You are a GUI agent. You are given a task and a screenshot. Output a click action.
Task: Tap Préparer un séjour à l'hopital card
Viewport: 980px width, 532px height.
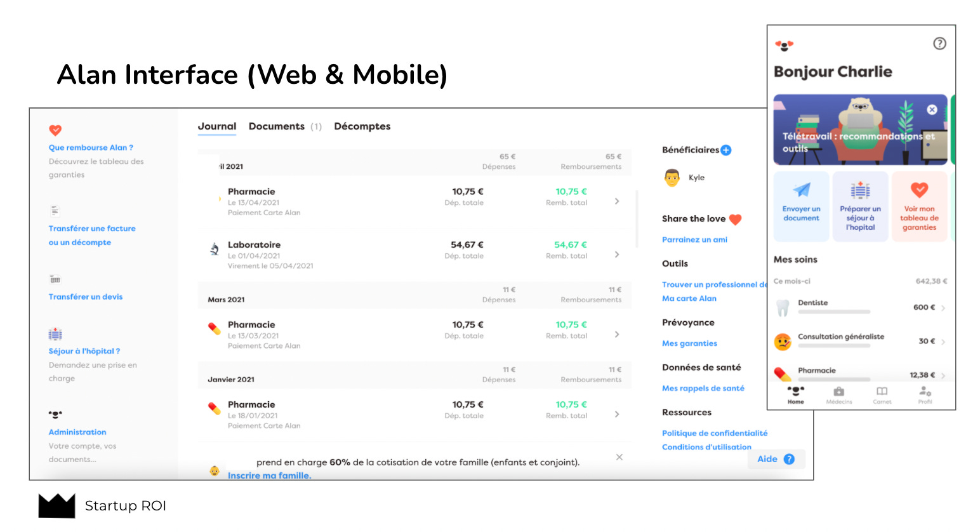pos(861,206)
